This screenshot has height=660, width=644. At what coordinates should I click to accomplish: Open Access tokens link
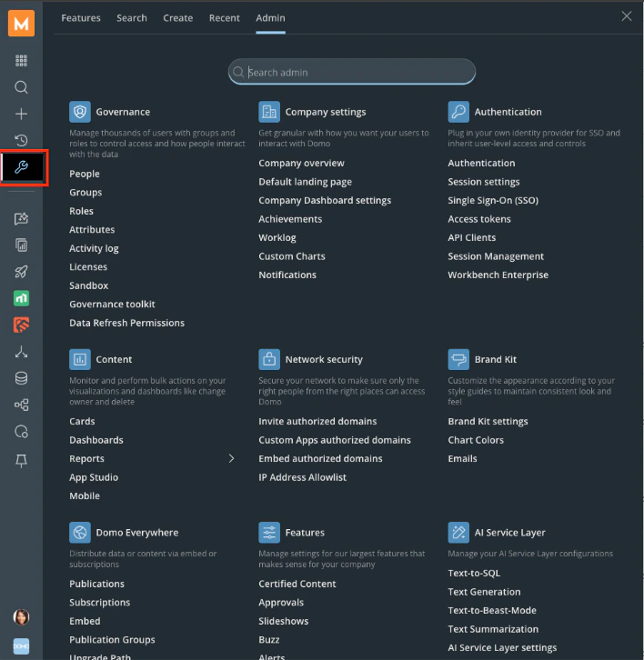(x=479, y=219)
